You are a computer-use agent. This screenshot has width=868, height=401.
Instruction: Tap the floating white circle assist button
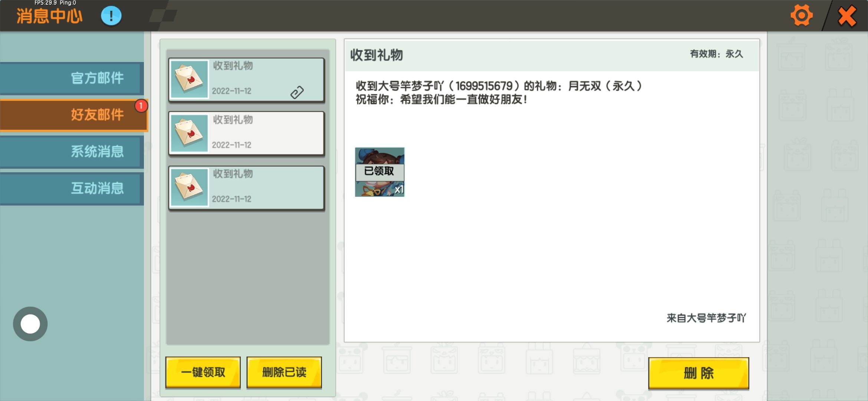30,324
